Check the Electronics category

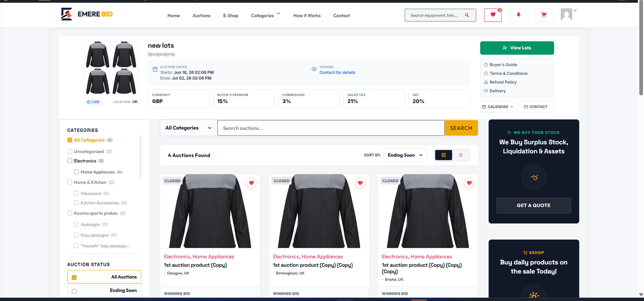pyautogui.click(x=70, y=161)
